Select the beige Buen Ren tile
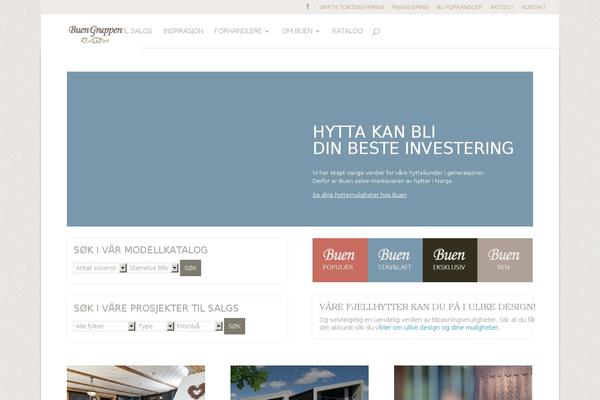Screen dimensions: 600x400 tap(505, 260)
